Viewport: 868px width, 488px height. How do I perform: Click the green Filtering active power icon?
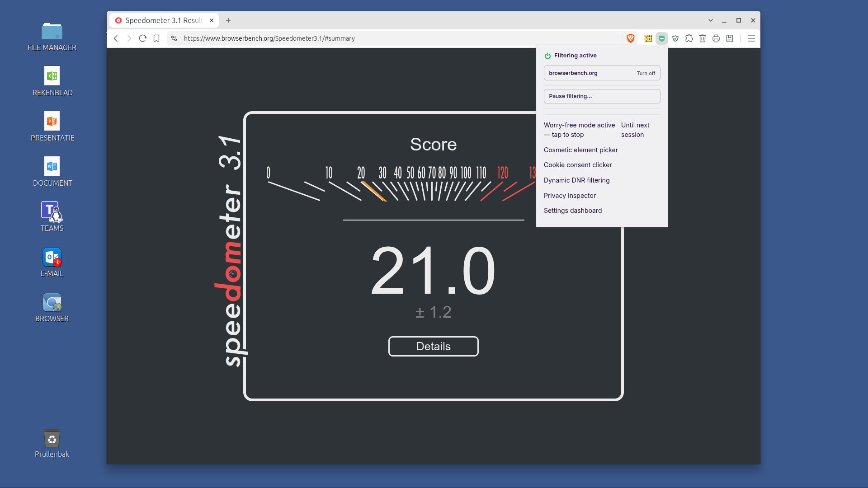point(547,56)
